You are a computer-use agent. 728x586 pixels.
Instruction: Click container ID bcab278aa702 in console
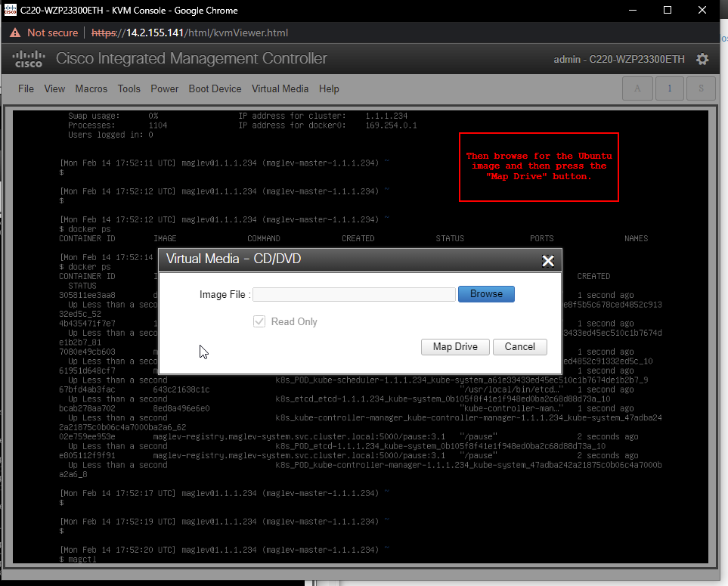[87, 408]
